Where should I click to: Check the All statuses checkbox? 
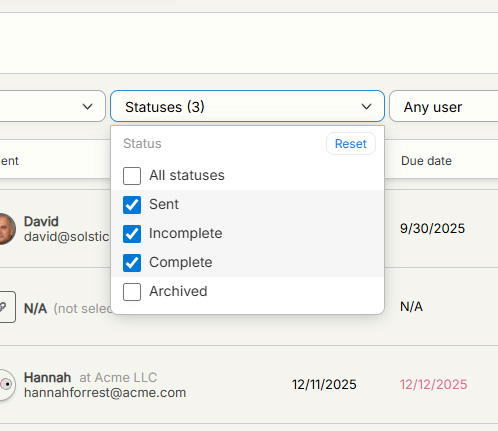coord(132,176)
